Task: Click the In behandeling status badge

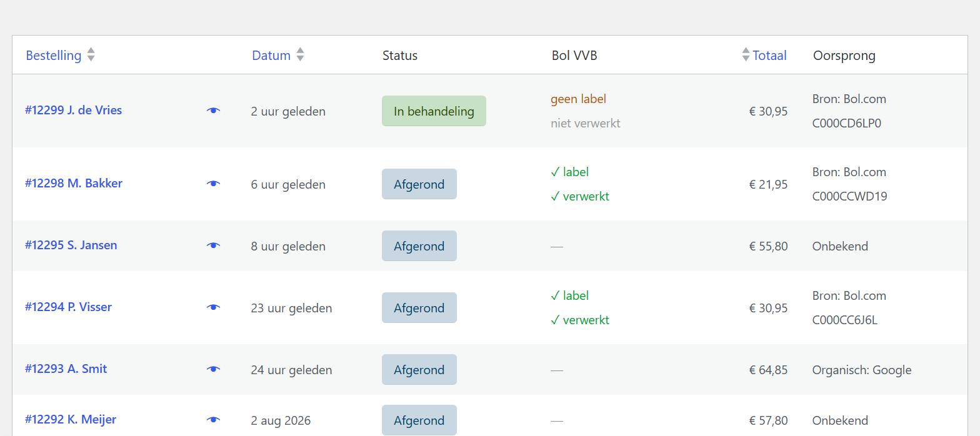Action: pyautogui.click(x=434, y=111)
